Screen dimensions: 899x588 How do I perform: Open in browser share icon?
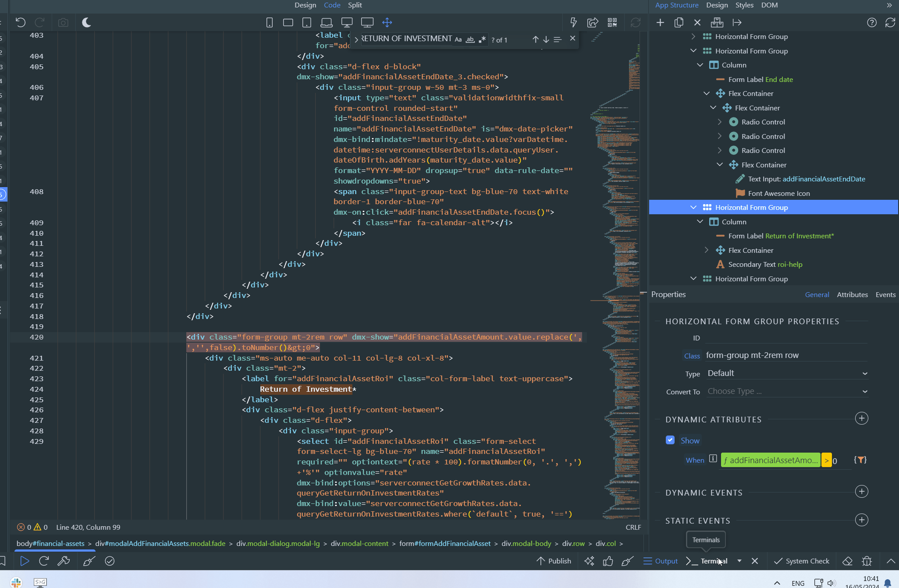coord(593,22)
